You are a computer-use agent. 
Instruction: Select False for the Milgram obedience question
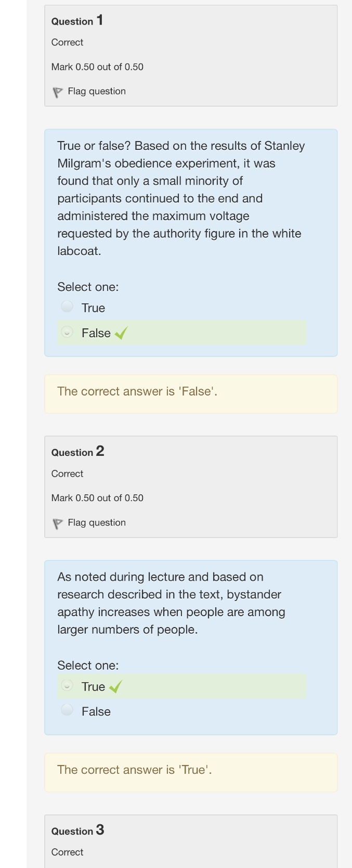point(67,332)
